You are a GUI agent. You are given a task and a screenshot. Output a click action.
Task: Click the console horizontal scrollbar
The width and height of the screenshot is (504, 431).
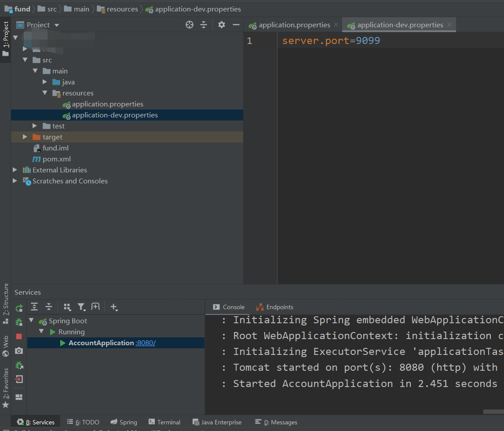(493, 412)
